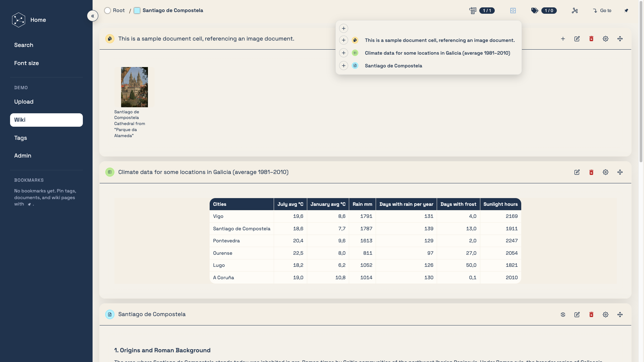
Task: Open settings gear for the image document cell
Action: click(605, 39)
